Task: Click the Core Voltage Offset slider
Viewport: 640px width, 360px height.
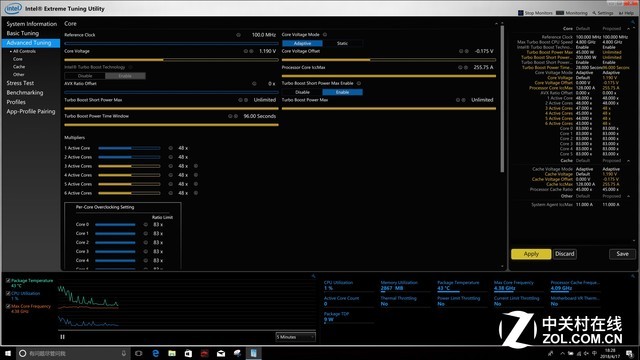Action: click(389, 60)
